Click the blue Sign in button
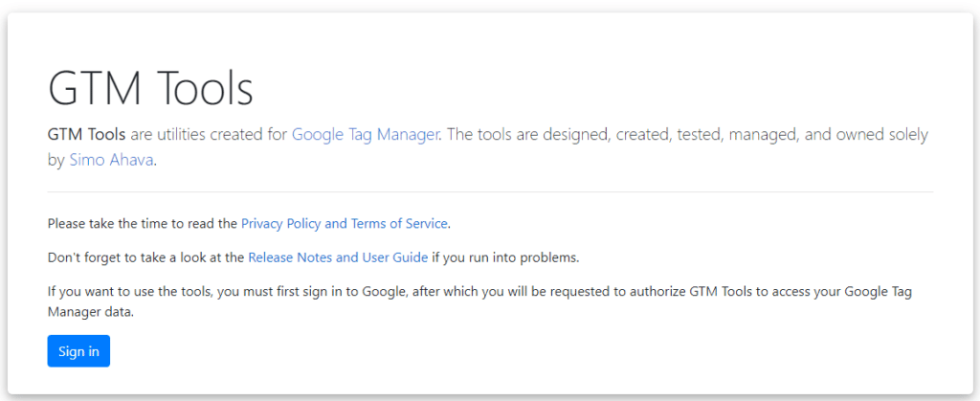980x401 pixels. 78,351
